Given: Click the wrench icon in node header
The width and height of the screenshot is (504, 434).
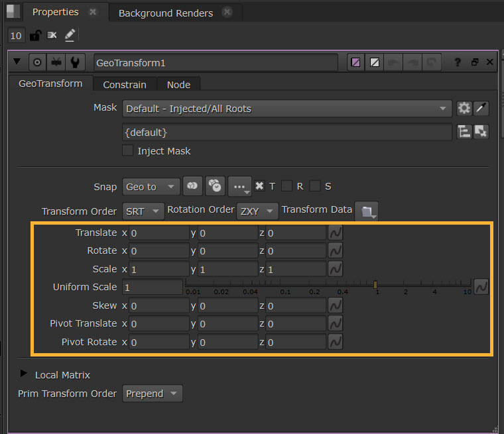Looking at the screenshot, I should click(x=75, y=62).
